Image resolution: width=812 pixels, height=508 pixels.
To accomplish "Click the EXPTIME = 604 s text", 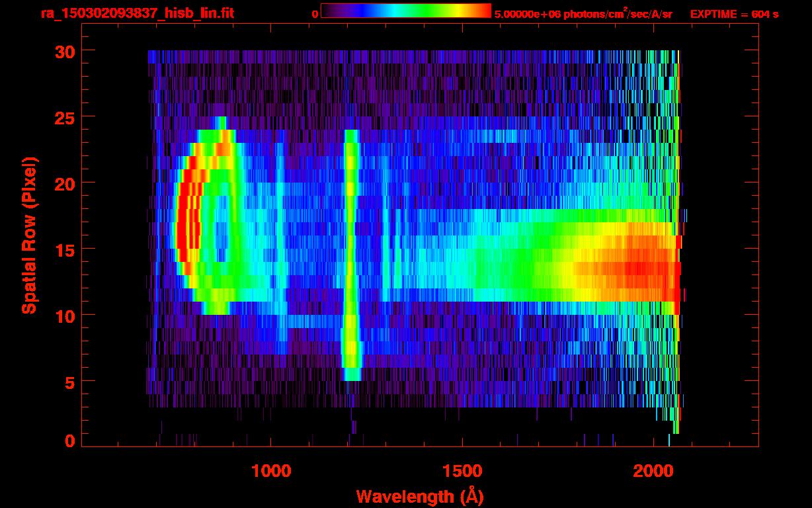I will pyautogui.click(x=734, y=14).
